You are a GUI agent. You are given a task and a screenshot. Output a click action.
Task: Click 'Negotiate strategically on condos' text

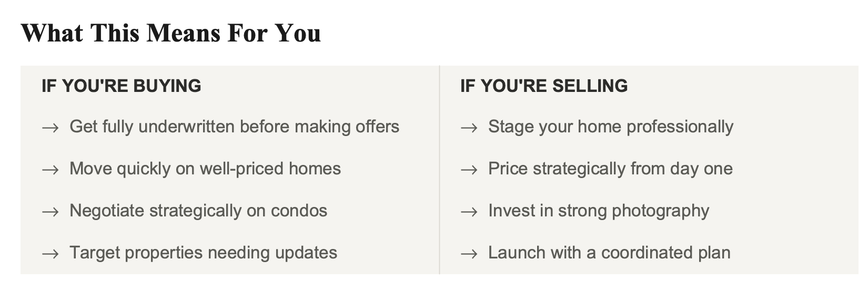pyautogui.click(x=198, y=211)
